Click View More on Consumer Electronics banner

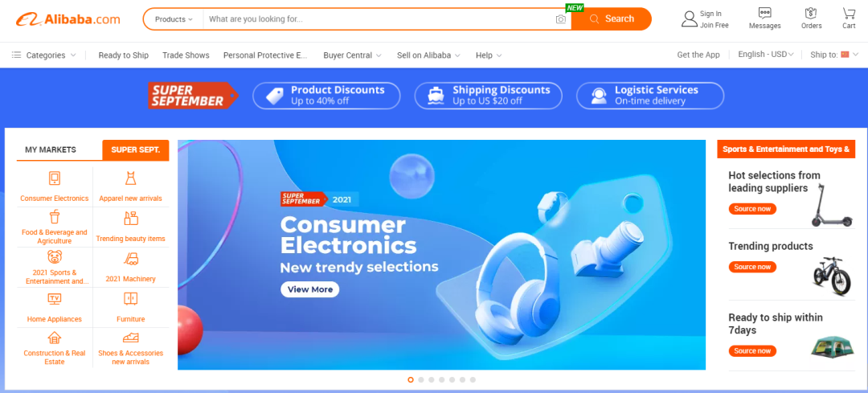click(x=310, y=289)
